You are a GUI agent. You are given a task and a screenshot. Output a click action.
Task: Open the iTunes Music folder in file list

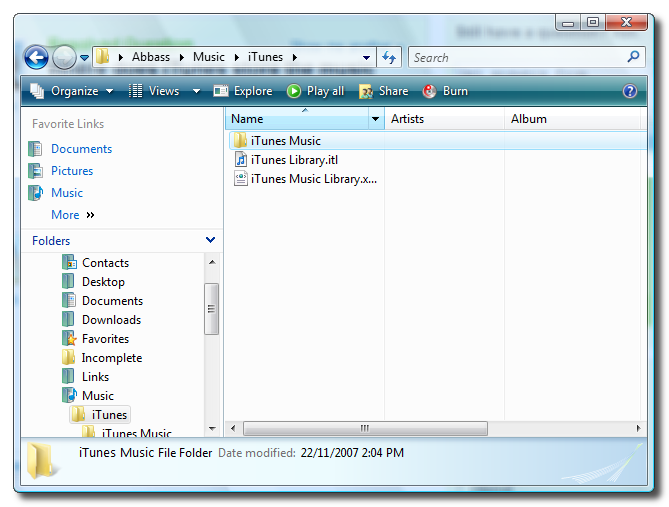coord(285,141)
